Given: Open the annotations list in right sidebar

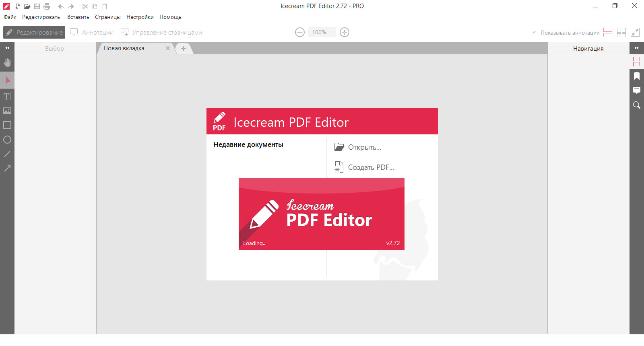Looking at the screenshot, I should point(637,91).
